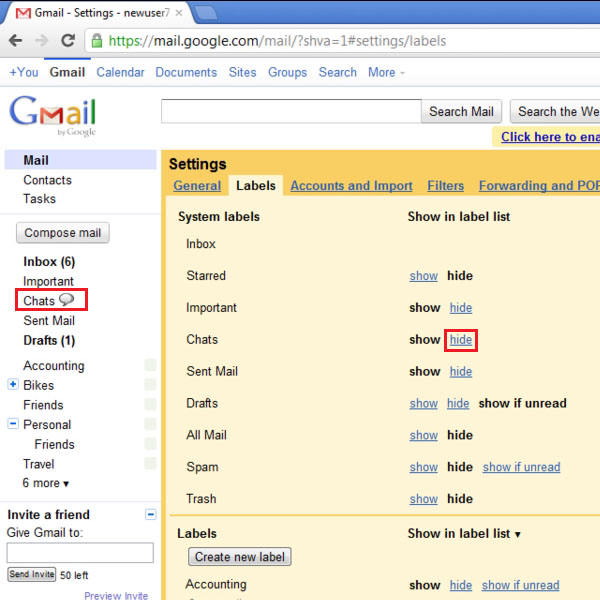Open Drafts (1) in the sidebar
Screen dimensions: 600x600
tap(49, 340)
